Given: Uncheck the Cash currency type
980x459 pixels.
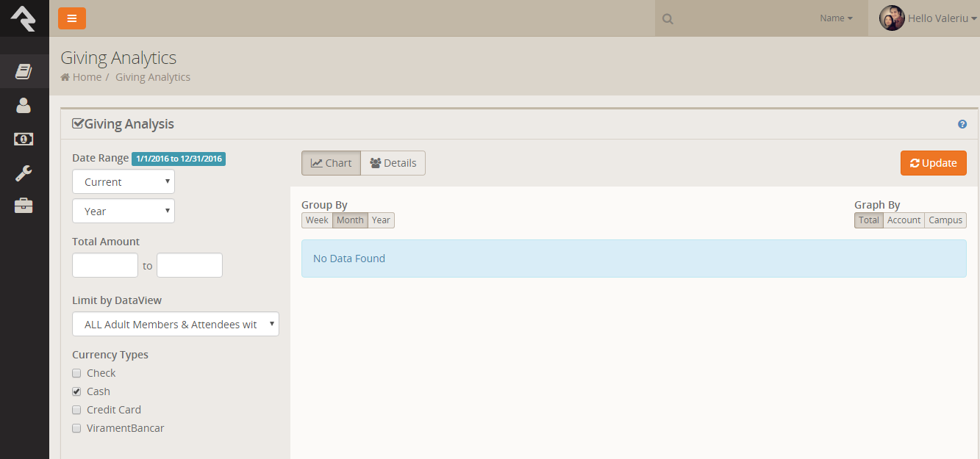Looking at the screenshot, I should [x=76, y=391].
